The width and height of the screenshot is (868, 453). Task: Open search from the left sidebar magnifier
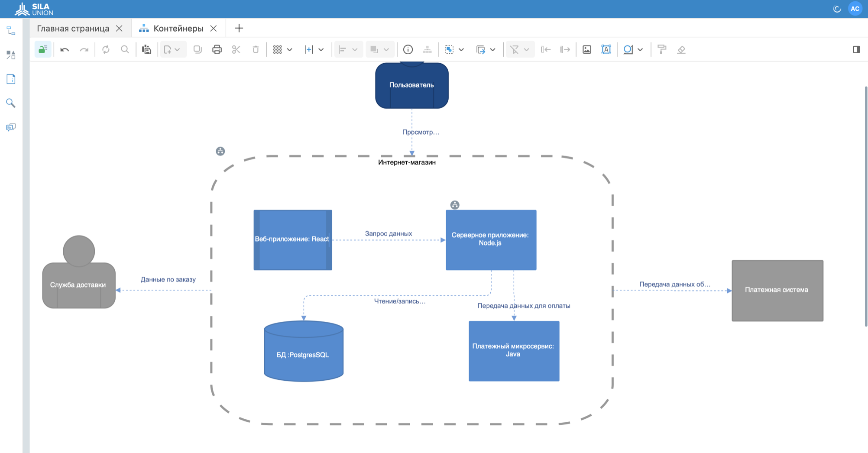tap(11, 103)
